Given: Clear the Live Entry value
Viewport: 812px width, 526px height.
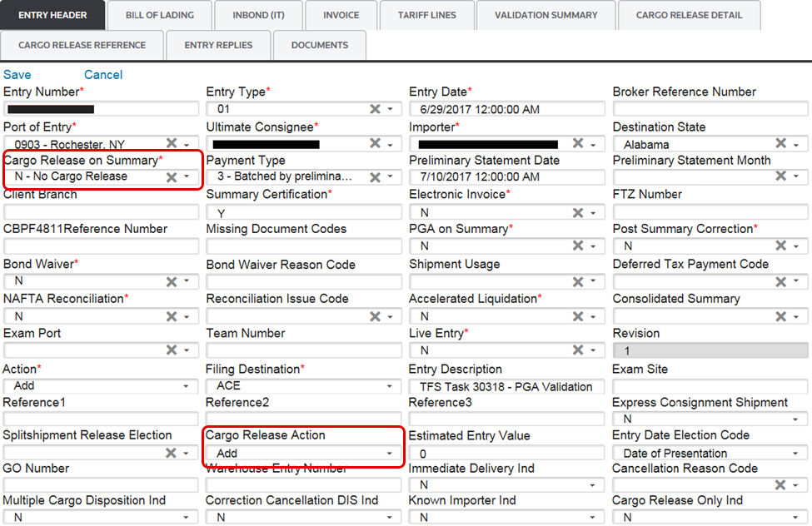Looking at the screenshot, I should point(578,350).
